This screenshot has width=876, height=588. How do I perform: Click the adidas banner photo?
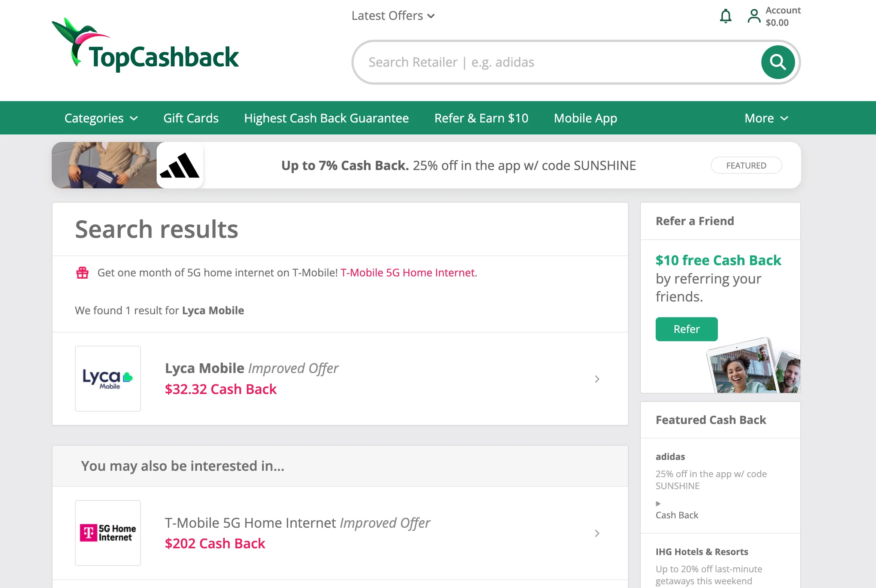tap(104, 166)
